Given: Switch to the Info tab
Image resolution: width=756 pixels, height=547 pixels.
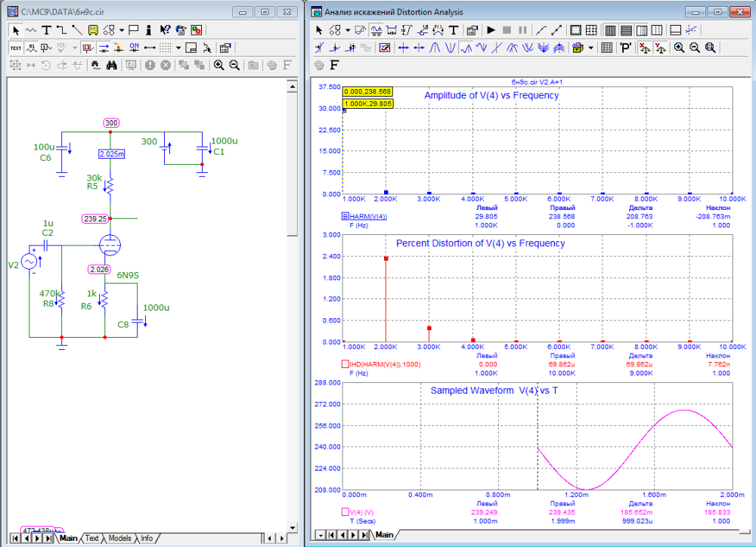Looking at the screenshot, I should coord(146,539).
